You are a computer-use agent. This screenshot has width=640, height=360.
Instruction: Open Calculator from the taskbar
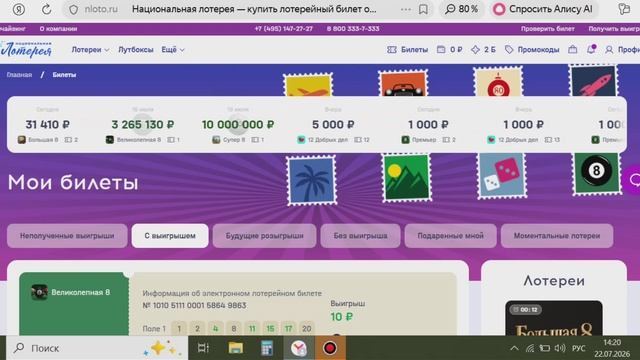[x=267, y=348]
